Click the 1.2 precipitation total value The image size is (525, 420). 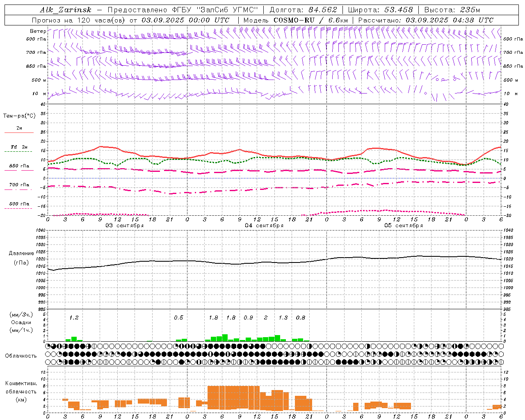[74, 318]
